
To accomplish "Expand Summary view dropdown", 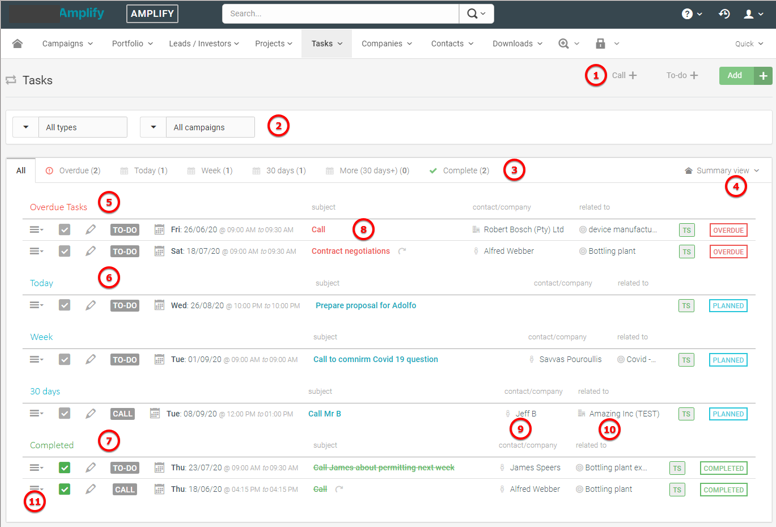I will (722, 170).
